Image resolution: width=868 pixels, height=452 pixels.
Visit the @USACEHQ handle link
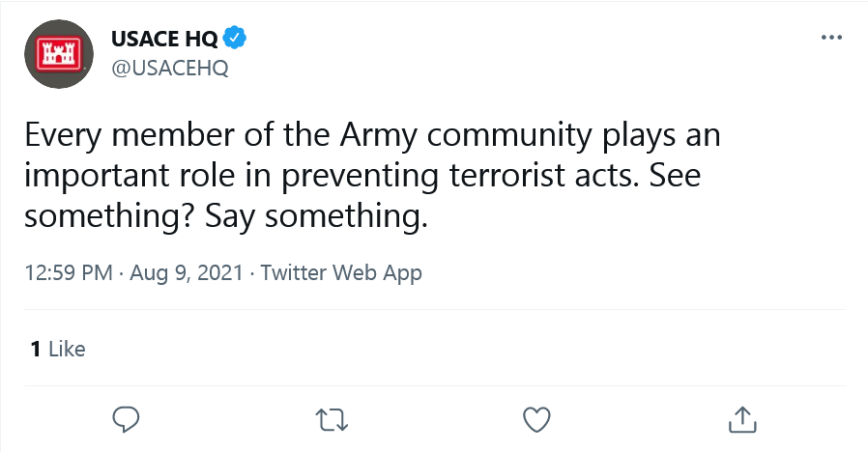tap(170, 69)
